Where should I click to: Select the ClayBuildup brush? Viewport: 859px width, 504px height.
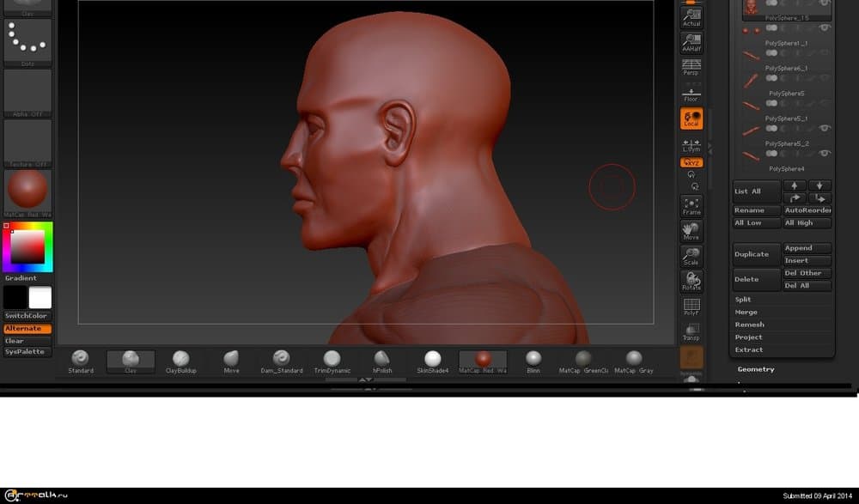[x=180, y=361]
